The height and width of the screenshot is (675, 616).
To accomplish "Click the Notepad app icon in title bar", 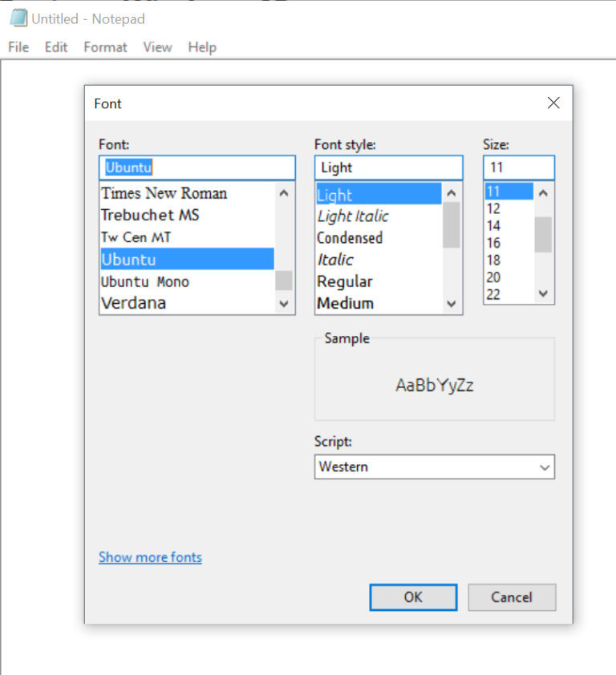I will click(18, 18).
